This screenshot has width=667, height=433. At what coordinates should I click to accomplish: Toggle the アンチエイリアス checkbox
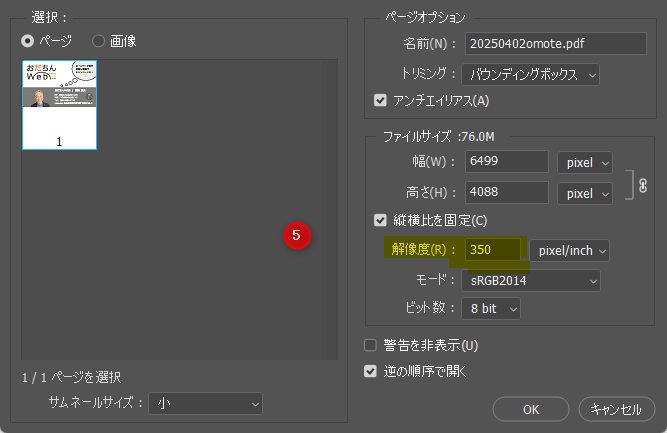380,100
